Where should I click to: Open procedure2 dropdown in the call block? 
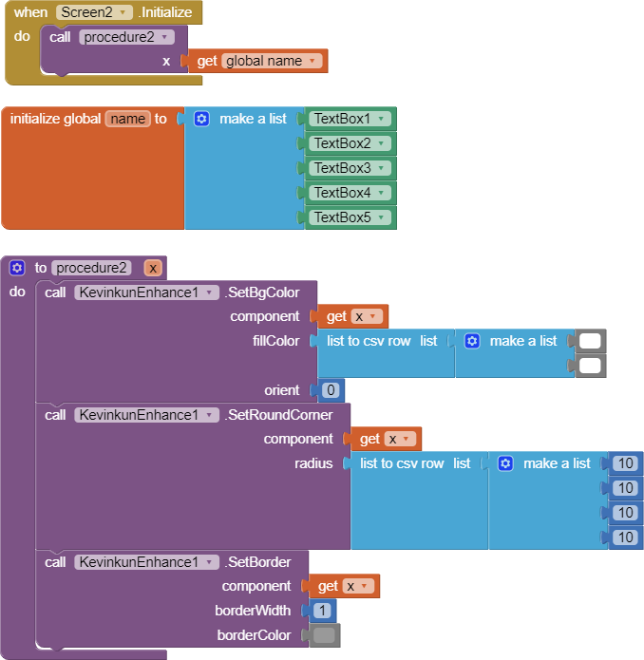click(x=166, y=37)
